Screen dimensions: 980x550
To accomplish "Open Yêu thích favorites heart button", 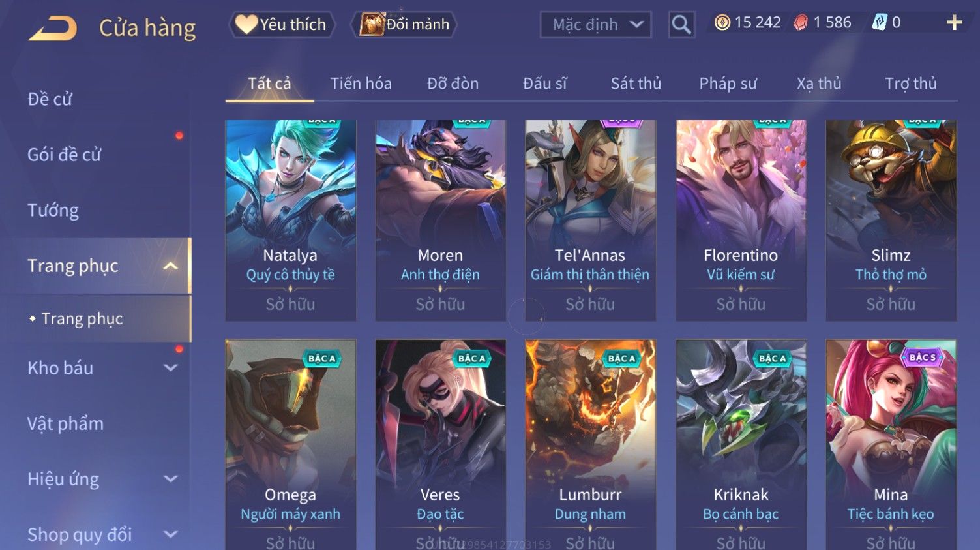I will (x=282, y=25).
